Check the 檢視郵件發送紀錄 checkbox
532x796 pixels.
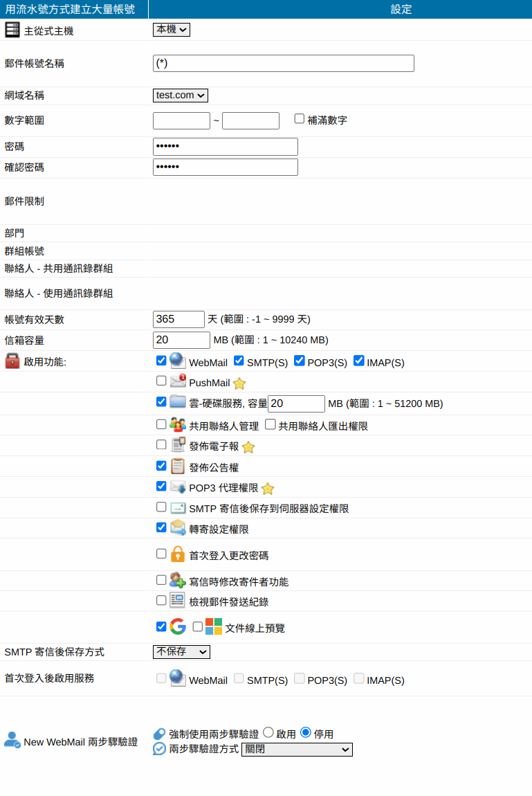click(161, 600)
